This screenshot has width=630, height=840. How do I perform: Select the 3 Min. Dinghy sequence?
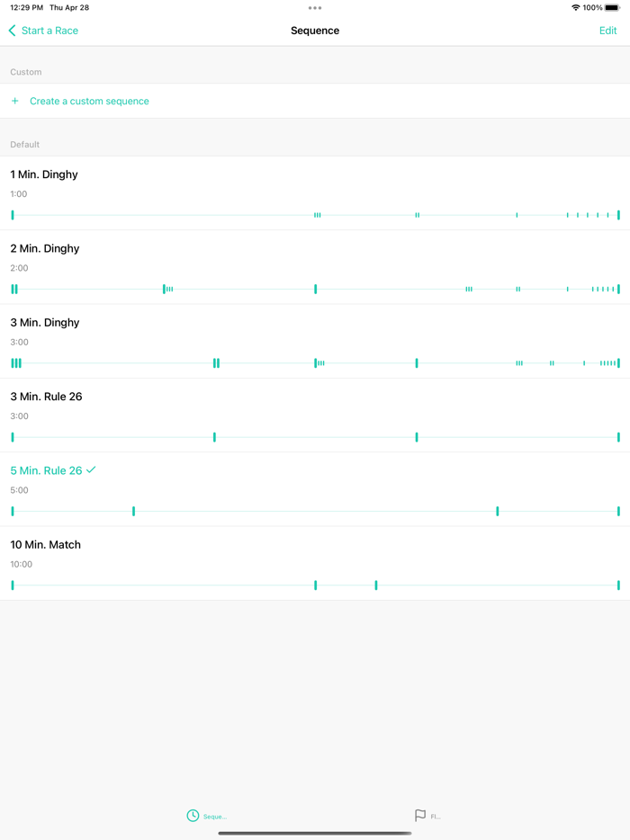click(x=315, y=341)
